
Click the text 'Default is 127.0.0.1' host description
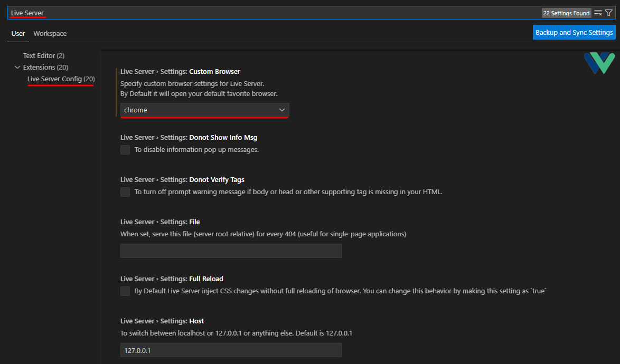tap(324, 333)
